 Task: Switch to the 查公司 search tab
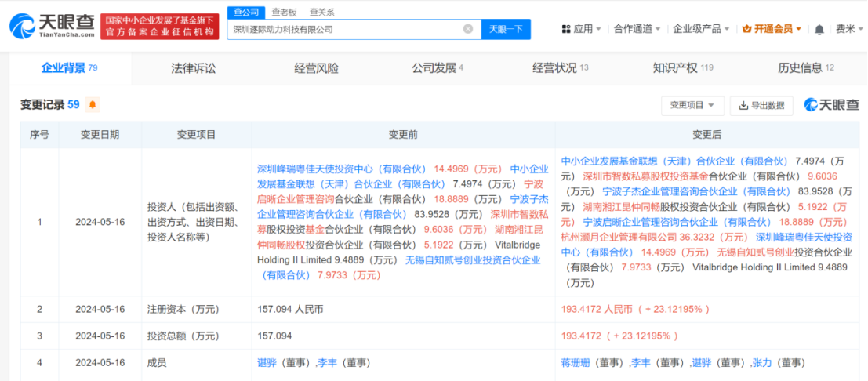coord(245,12)
